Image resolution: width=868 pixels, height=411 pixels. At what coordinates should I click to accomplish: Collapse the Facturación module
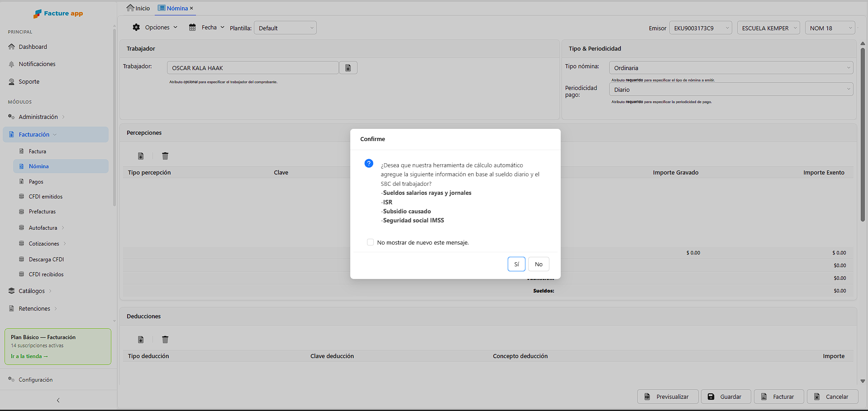(x=55, y=135)
